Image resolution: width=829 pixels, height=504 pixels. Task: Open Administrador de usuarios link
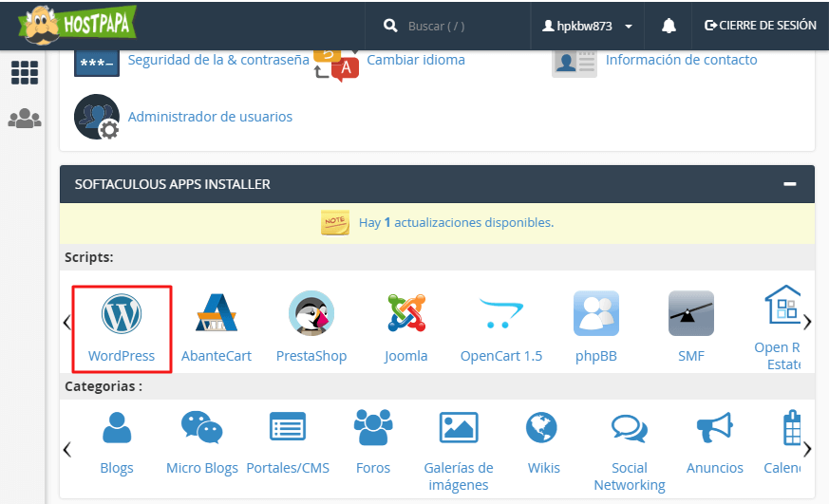coord(210,116)
